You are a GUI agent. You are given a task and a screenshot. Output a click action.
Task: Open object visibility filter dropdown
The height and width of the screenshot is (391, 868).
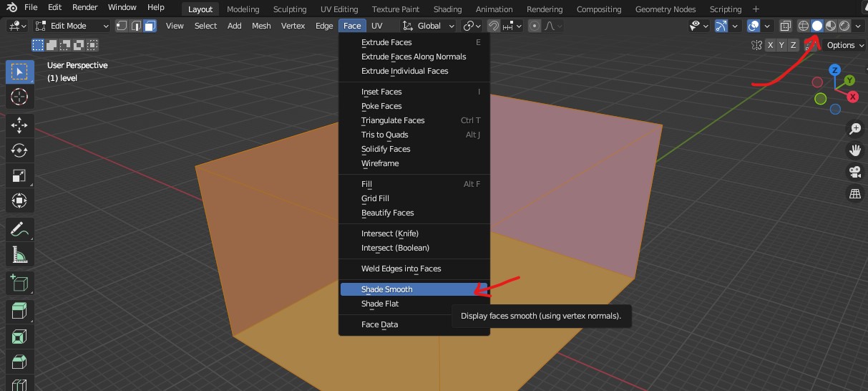698,26
